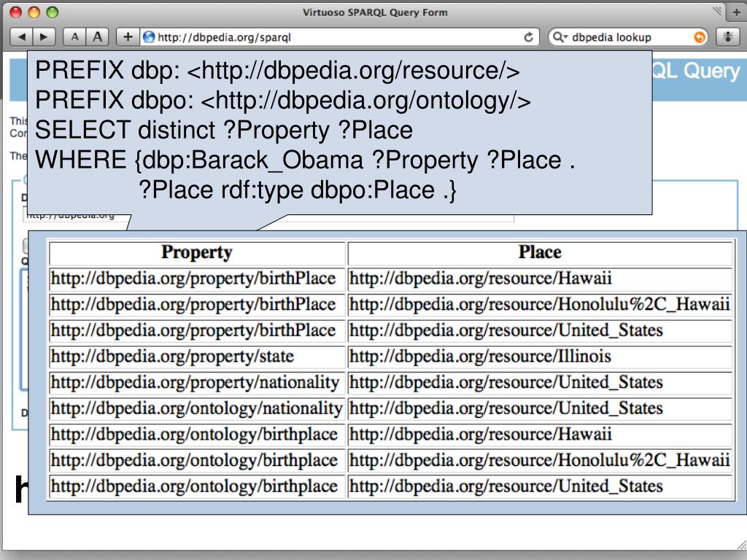This screenshot has width=747, height=560.
Task: Click the property/nationality cell
Action: 197,383
